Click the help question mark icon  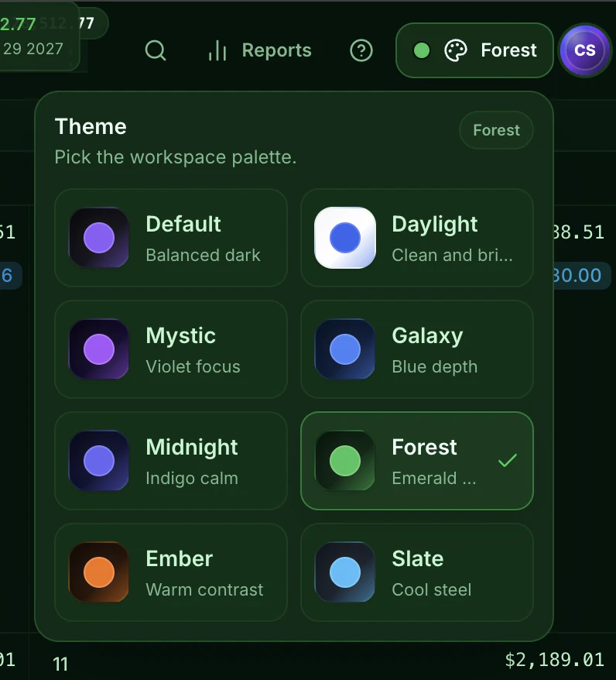pyautogui.click(x=361, y=50)
